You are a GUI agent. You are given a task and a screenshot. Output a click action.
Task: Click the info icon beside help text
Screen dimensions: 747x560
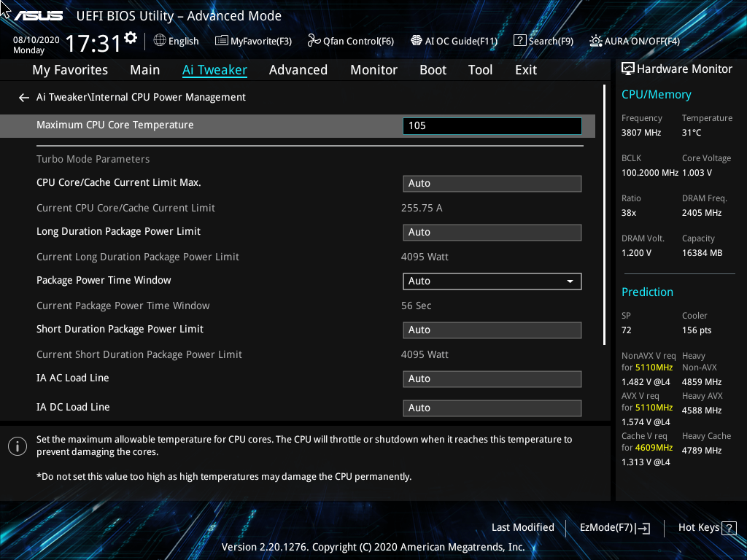18,446
